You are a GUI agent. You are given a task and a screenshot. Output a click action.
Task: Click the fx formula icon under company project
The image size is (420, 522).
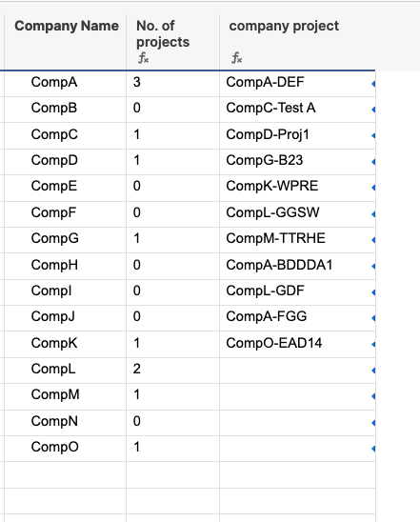[x=236, y=58]
